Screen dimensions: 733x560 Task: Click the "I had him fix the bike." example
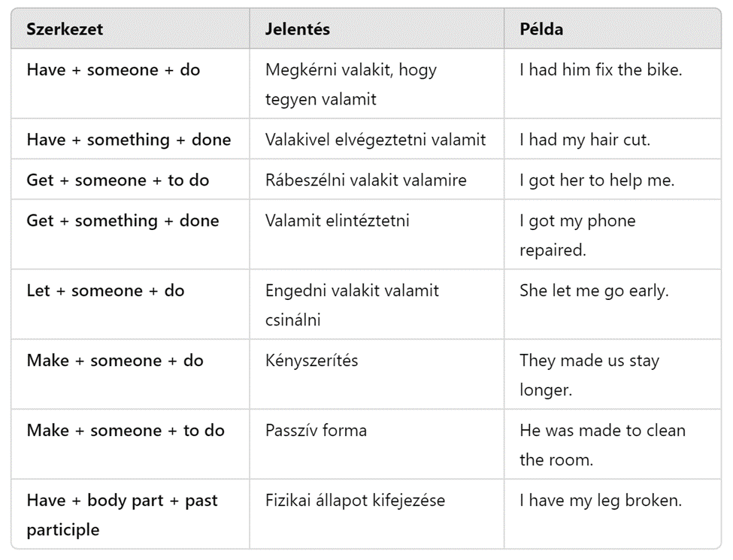[x=601, y=70]
